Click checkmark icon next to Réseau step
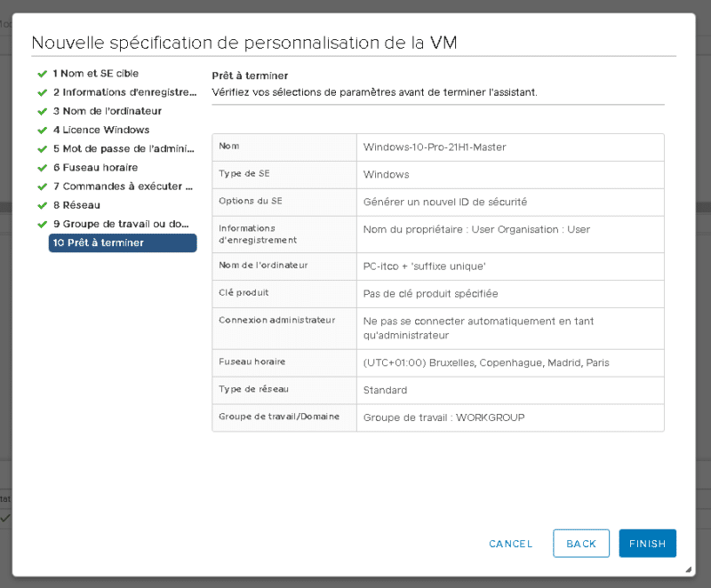Viewport: 711px width, 588px height. tap(42, 205)
